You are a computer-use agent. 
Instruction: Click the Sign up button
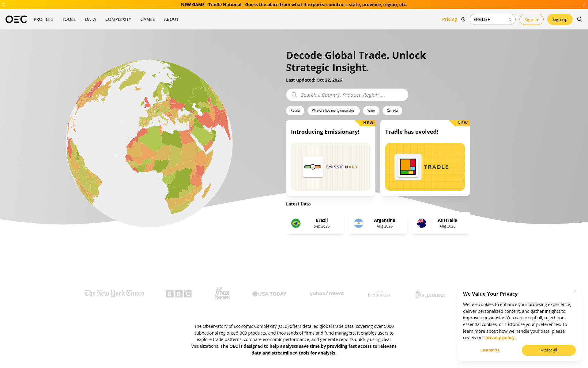(560, 19)
